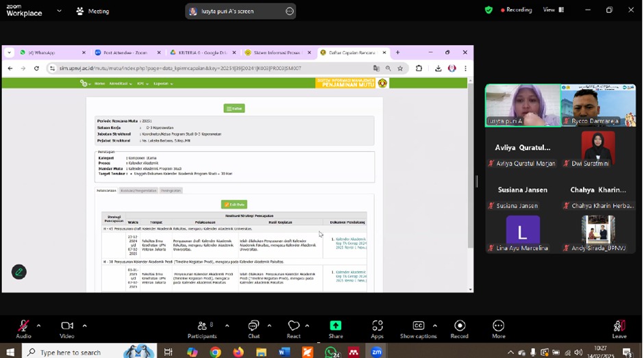Click the Leave meeting icon
This screenshot has width=644, height=358.
(619, 326)
